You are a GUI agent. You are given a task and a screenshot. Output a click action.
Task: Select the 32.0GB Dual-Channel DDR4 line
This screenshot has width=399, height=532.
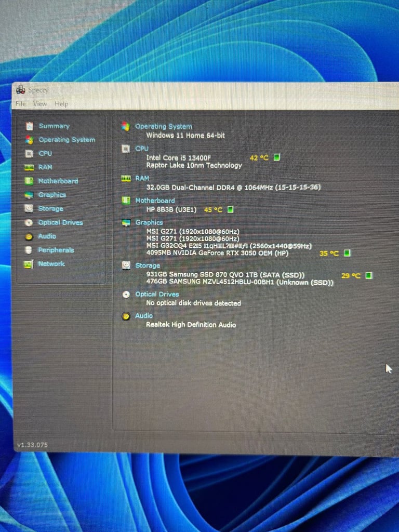click(x=233, y=187)
